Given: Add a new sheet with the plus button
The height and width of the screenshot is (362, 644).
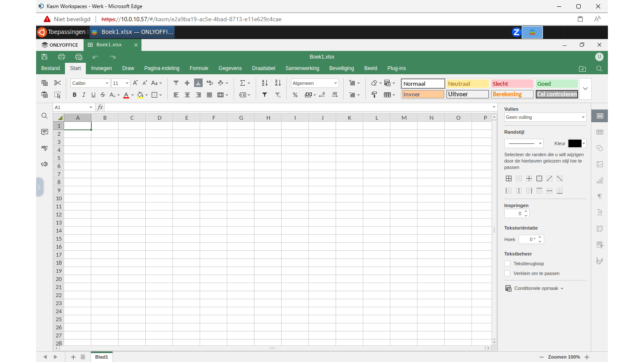Looking at the screenshot, I should click(73, 357).
